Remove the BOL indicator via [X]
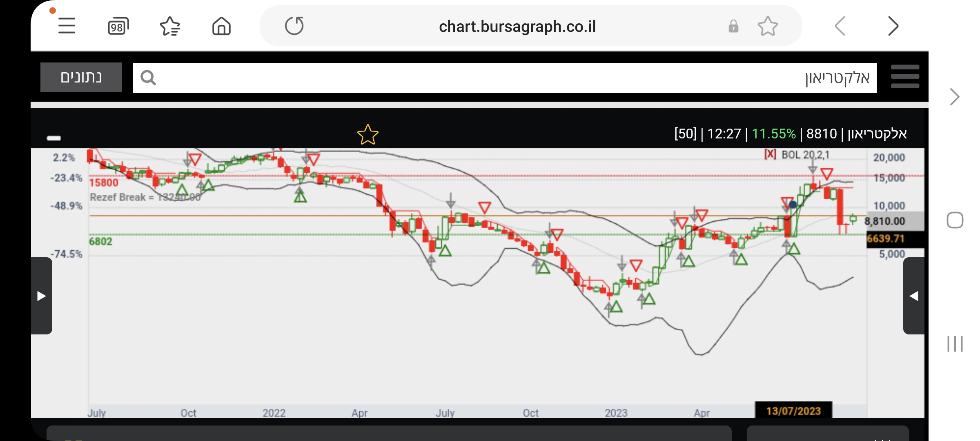The height and width of the screenshot is (441, 980). [x=770, y=154]
